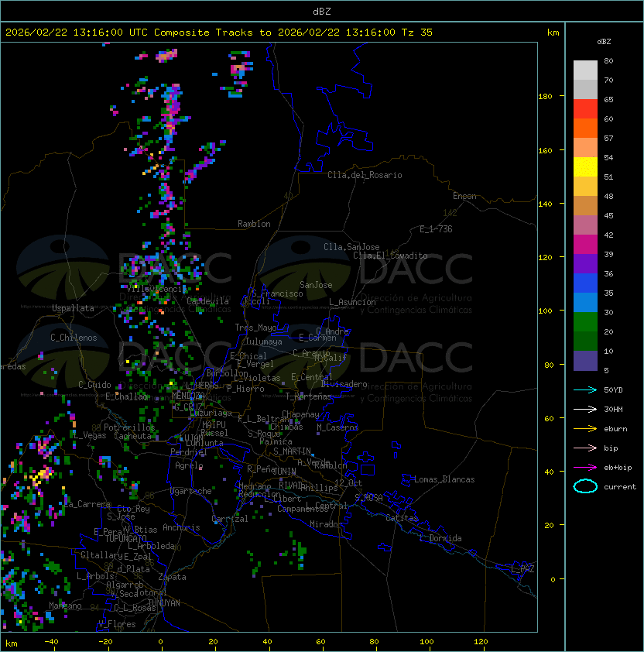Click the 'Villavicencio' map label
The height and width of the screenshot is (652, 644).
point(156,289)
